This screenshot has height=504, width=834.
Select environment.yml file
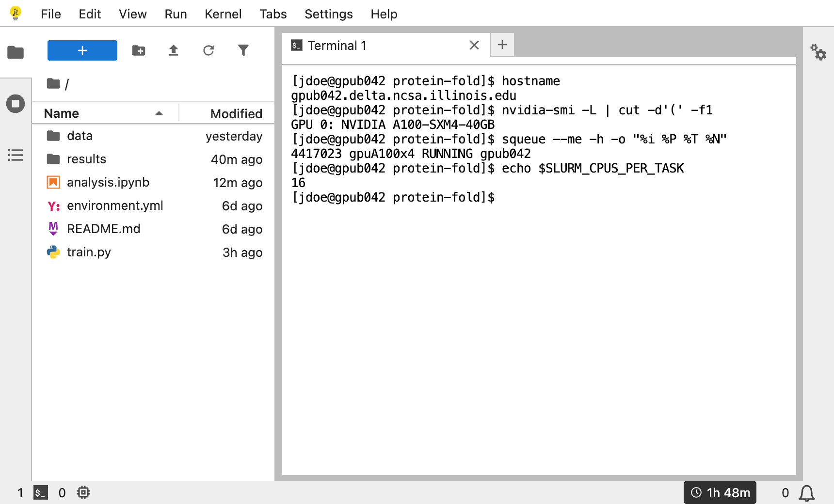pyautogui.click(x=153, y=206)
